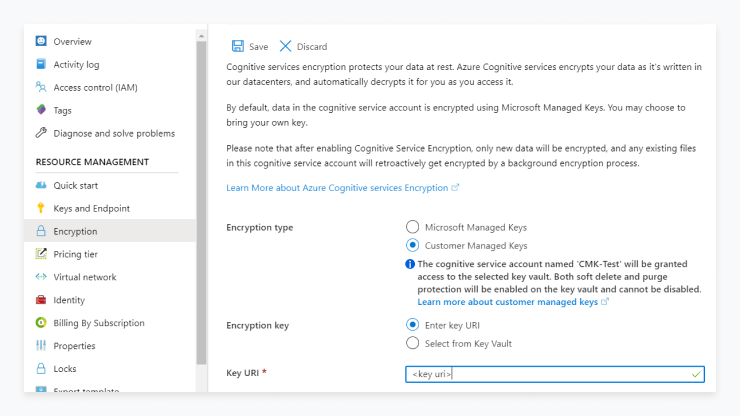Image resolution: width=740 pixels, height=416 pixels.
Task: Open Quick start page
Action: [76, 186]
